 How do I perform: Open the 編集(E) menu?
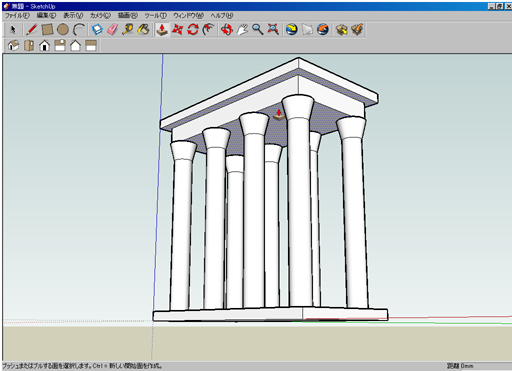(46, 15)
